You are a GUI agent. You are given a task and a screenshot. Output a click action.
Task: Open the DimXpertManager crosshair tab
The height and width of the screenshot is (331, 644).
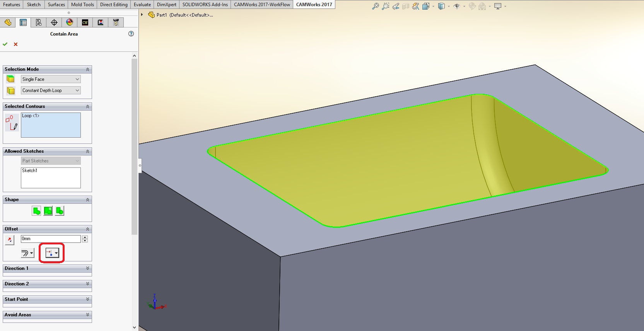(x=54, y=22)
